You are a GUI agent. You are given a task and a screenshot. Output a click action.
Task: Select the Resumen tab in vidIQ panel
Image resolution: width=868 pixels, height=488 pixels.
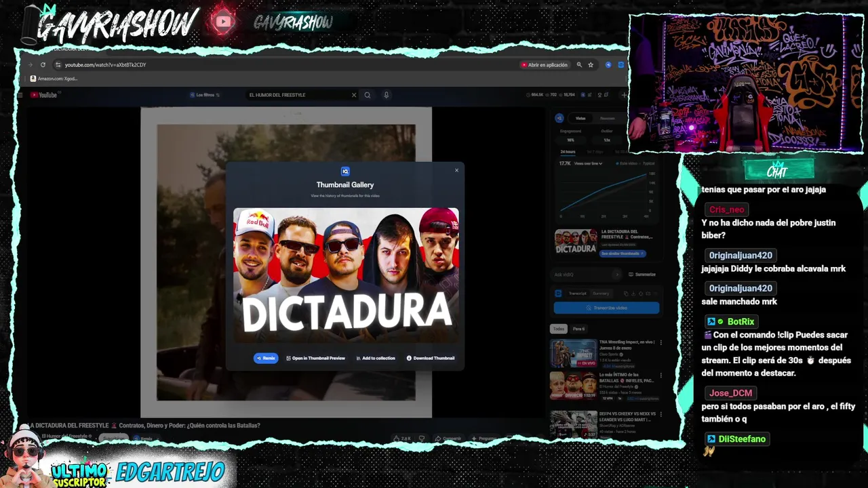(x=608, y=118)
